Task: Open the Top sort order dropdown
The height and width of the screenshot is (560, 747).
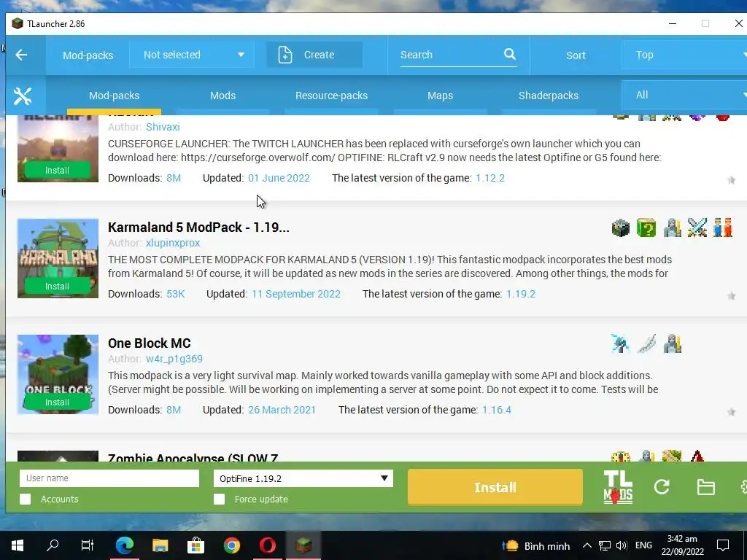Action: click(x=684, y=55)
